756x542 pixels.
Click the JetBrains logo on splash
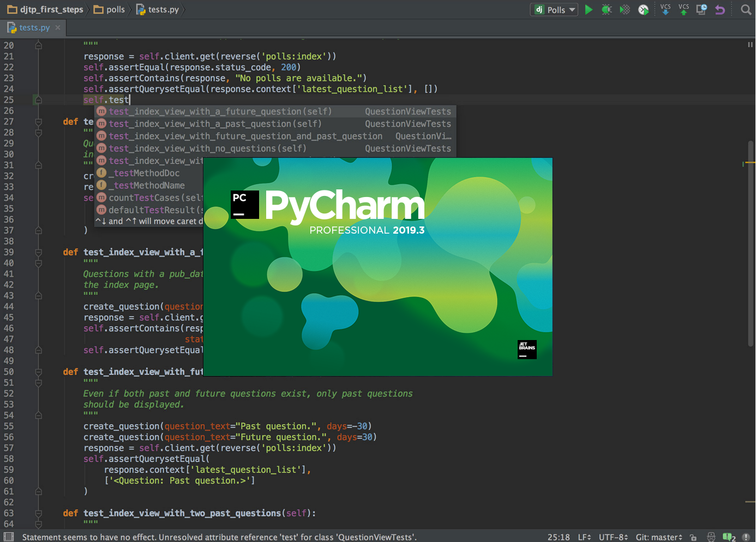coord(527,349)
